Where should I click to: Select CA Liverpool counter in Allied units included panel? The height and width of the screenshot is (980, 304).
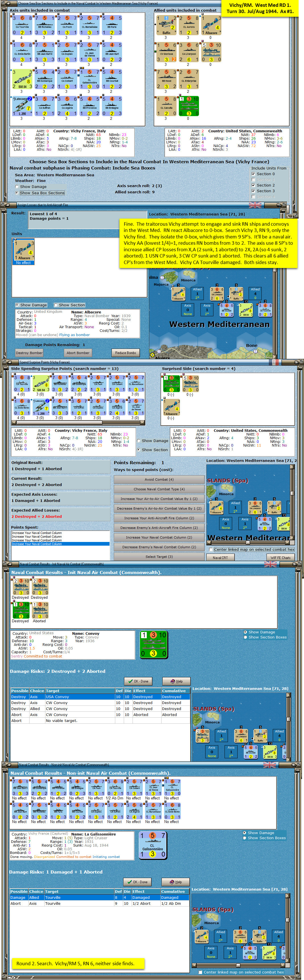pos(188,52)
